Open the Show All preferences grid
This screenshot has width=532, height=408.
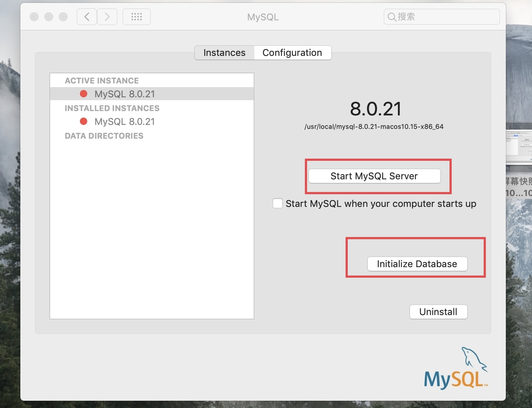tap(137, 17)
